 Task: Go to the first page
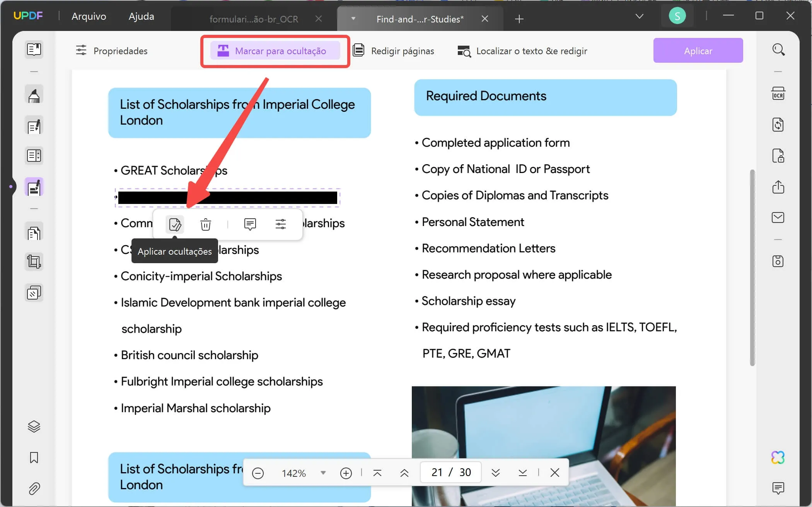point(377,473)
